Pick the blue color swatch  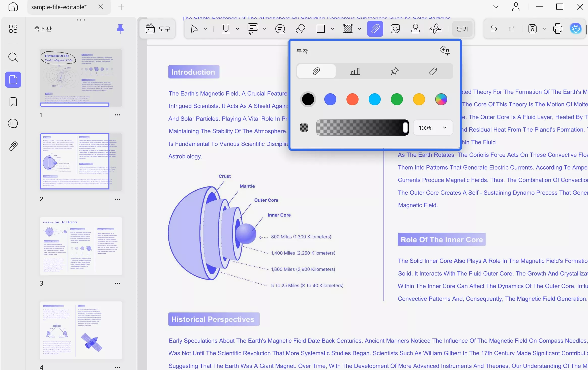click(x=330, y=99)
